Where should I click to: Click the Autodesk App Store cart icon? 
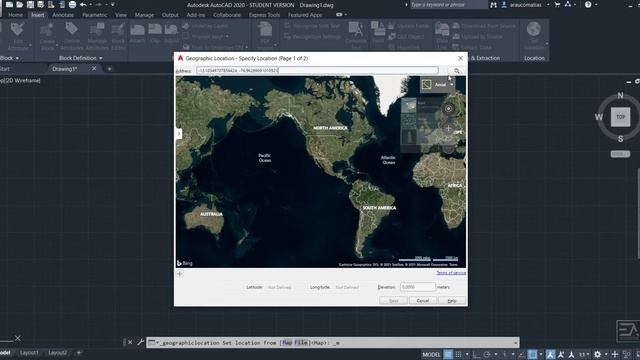[x=557, y=5]
